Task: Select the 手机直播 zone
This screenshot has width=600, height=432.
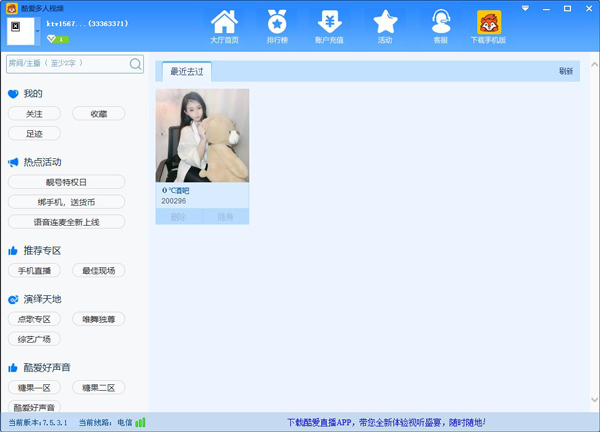Action: (34, 271)
